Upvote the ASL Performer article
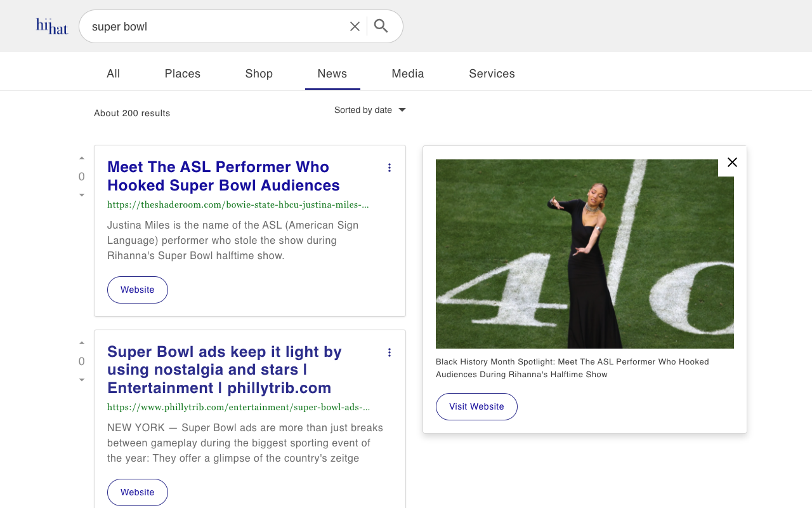Viewport: 812px width, 508px height. (x=82, y=158)
